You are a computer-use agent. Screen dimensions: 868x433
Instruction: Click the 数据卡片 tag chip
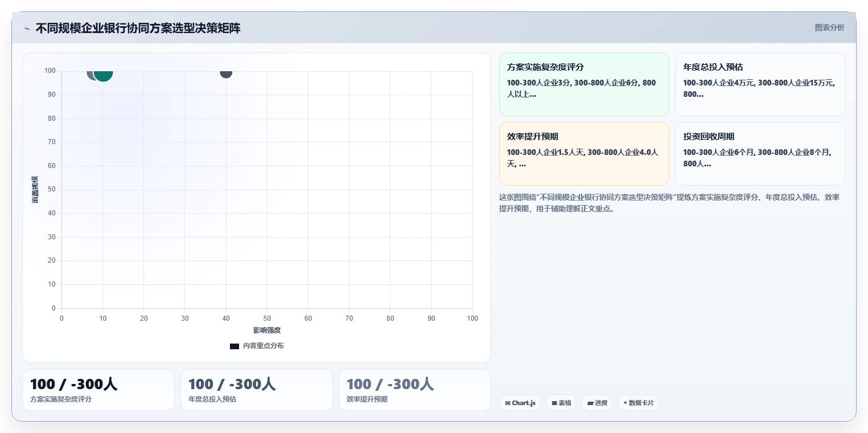click(639, 403)
